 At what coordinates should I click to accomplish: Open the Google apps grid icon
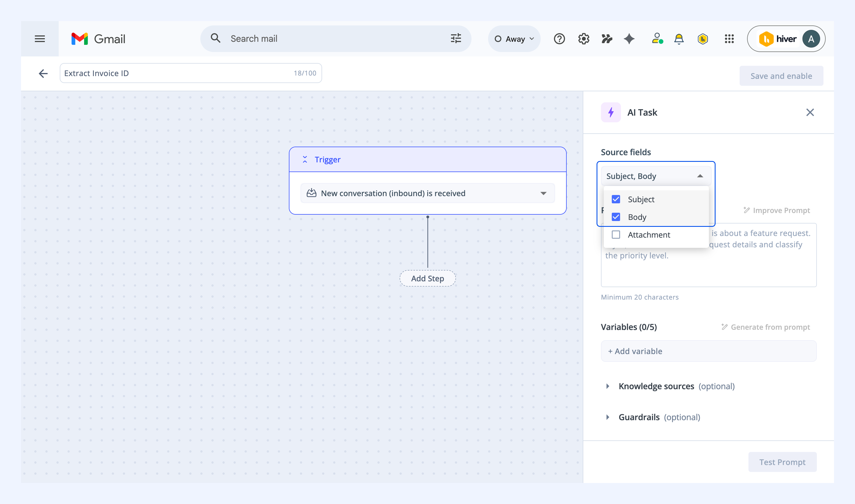coord(729,39)
